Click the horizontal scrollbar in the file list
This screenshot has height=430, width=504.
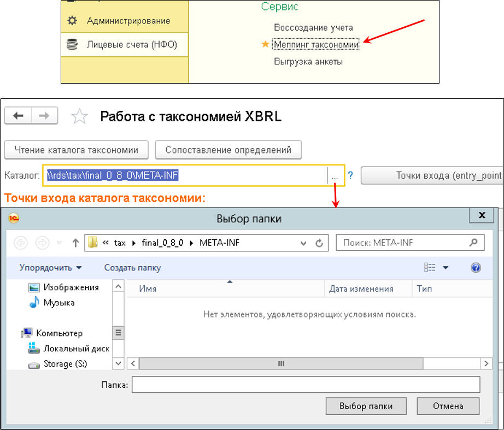click(x=282, y=363)
